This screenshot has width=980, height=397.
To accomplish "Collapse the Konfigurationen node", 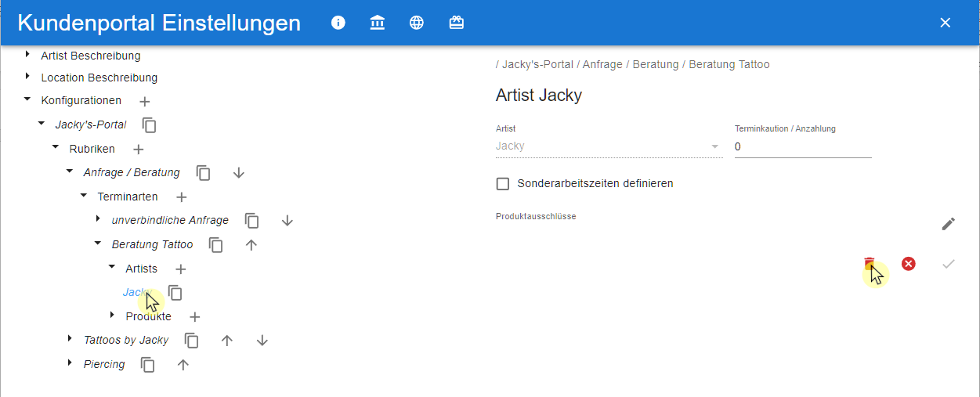I will point(27,99).
